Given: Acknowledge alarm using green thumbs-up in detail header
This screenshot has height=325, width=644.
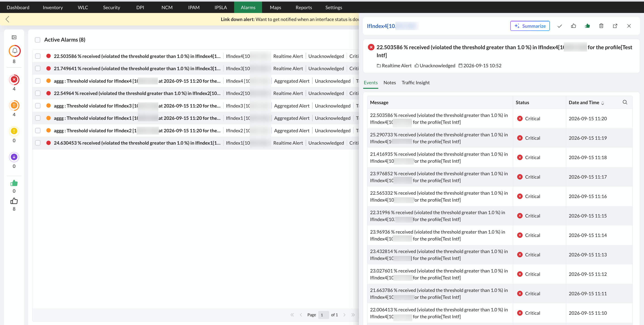Looking at the screenshot, I should [x=587, y=26].
